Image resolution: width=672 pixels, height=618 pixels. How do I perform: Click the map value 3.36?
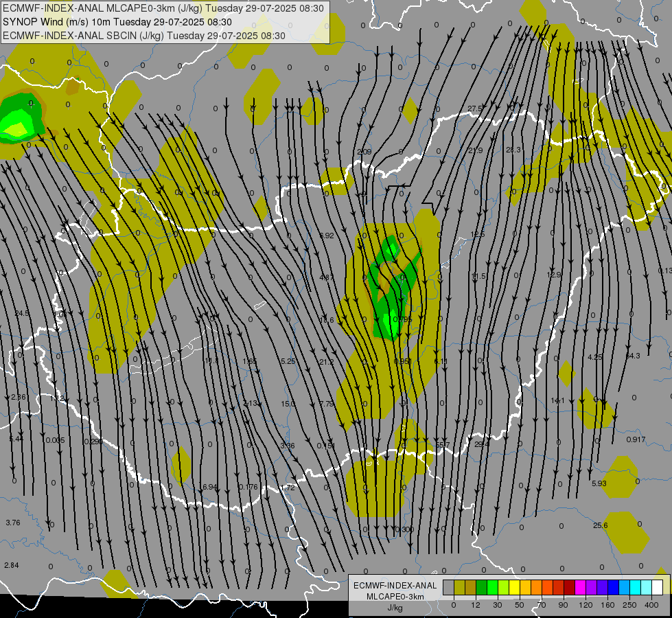(288, 446)
